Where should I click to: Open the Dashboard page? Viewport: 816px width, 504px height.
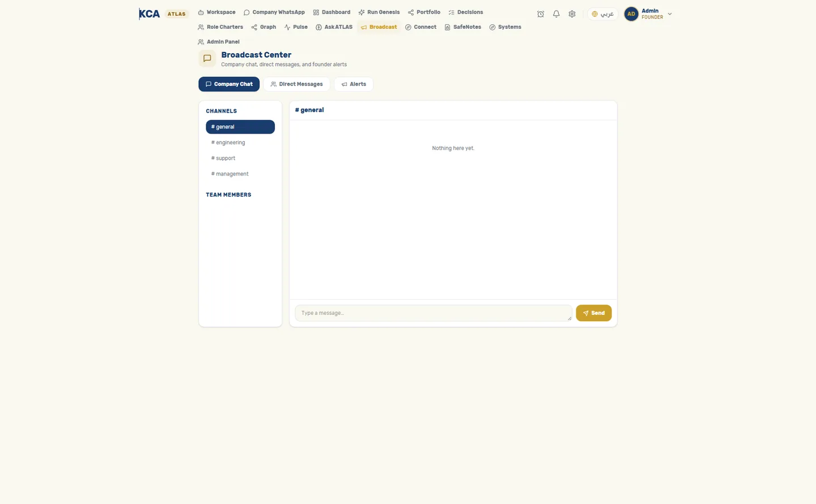[x=331, y=12]
